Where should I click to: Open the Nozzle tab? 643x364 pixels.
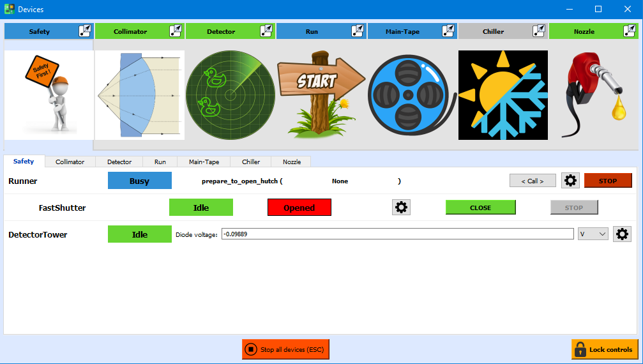292,162
